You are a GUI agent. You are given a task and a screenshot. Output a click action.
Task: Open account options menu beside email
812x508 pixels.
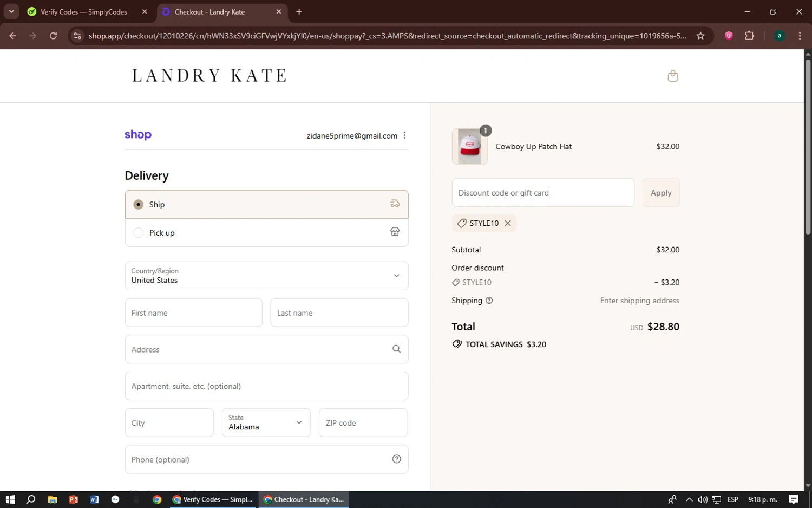point(404,135)
